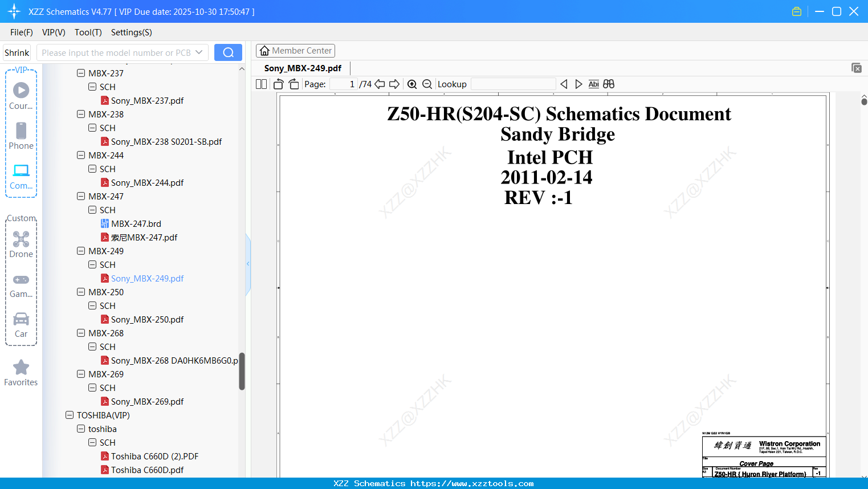Collapse SCH folder under MBX-269
This screenshot has width=868, height=489.
click(x=92, y=388)
